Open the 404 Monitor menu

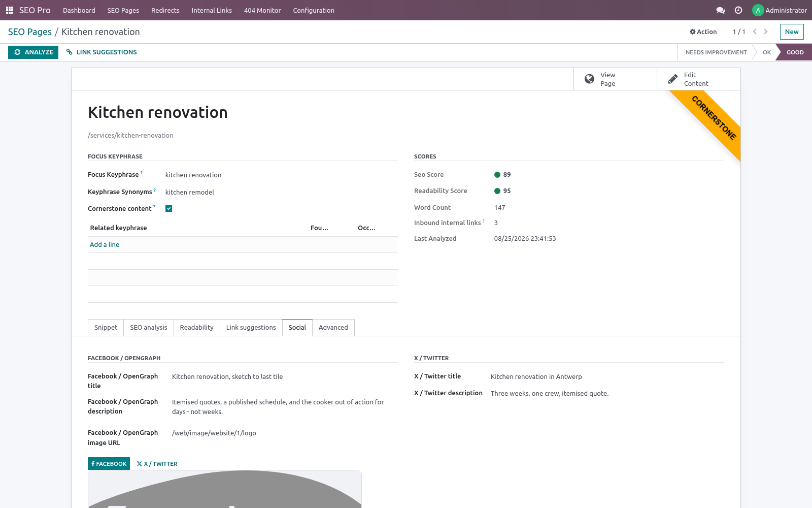pos(262,10)
